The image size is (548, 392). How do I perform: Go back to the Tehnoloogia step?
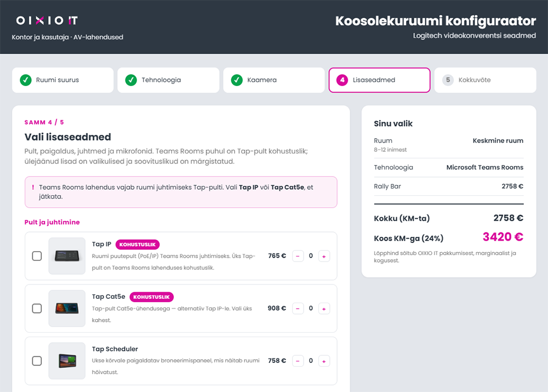click(x=168, y=80)
